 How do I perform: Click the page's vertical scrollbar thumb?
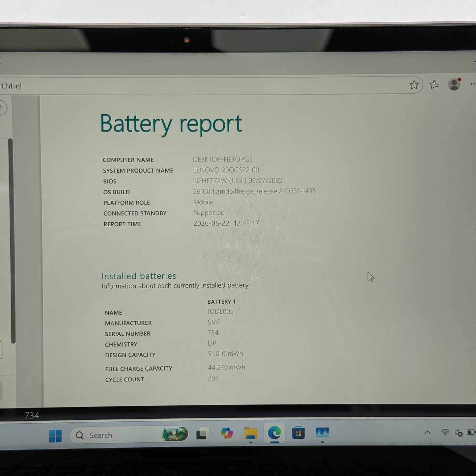pyautogui.click(x=12, y=241)
